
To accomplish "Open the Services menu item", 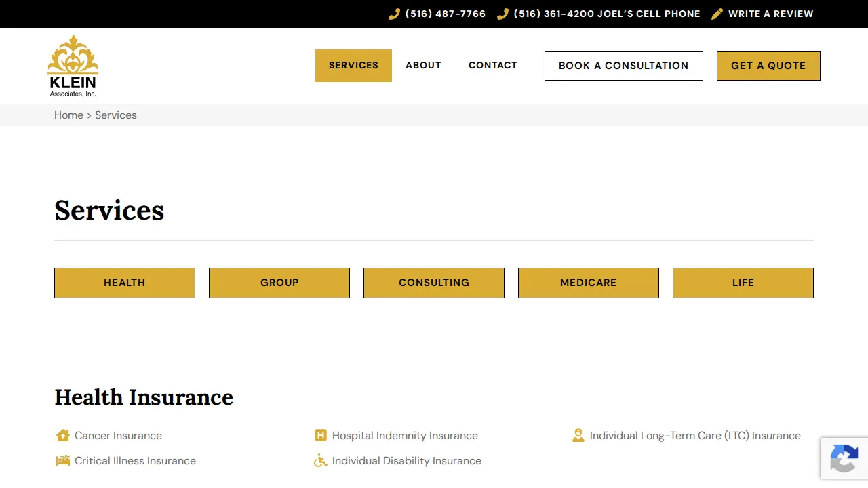I will [x=353, y=66].
